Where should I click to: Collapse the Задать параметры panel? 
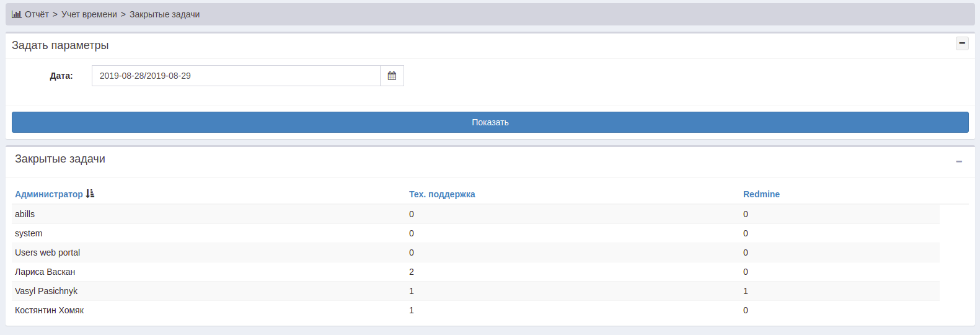tap(962, 43)
